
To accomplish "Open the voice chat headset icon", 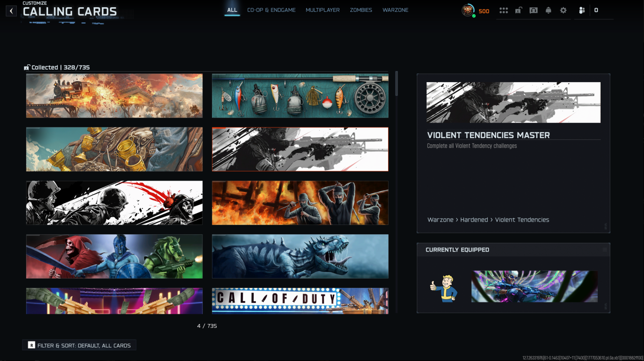I will click(534, 10).
